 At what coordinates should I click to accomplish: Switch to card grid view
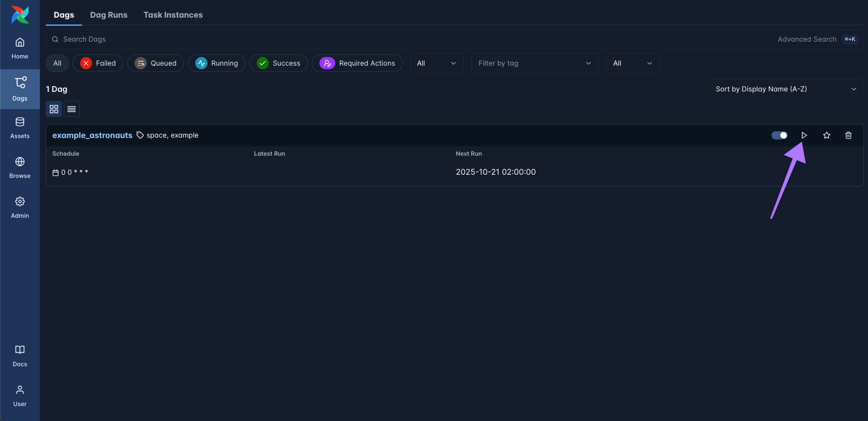pos(54,109)
